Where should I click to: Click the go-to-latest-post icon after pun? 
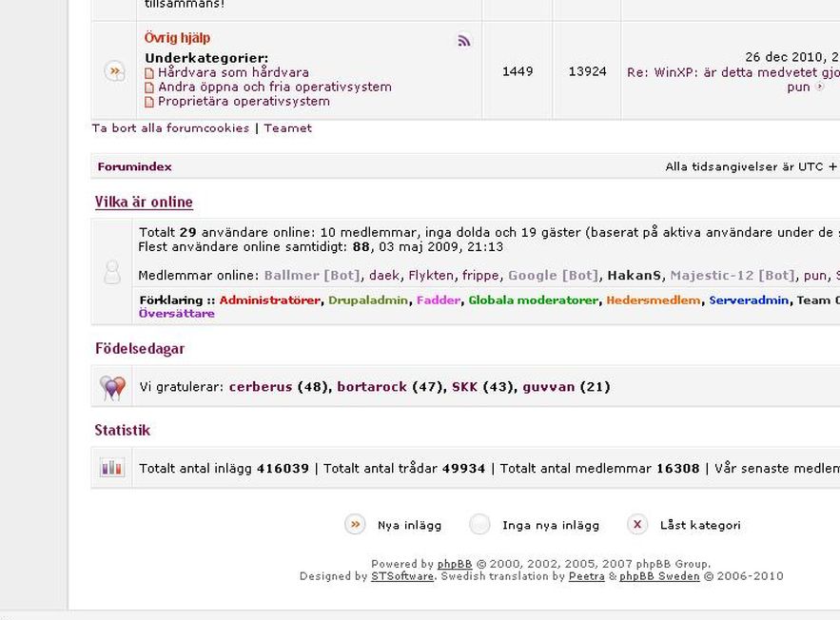tap(819, 87)
